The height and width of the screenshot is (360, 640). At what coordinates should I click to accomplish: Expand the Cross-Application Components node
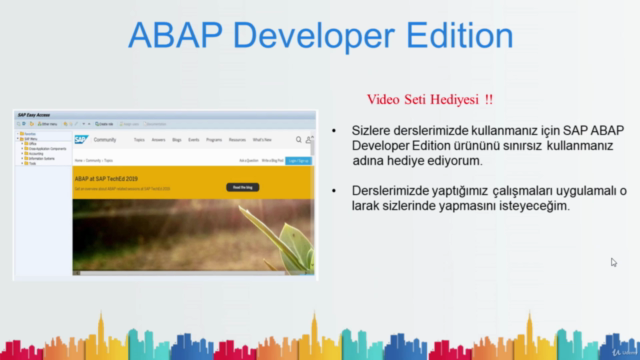pos(22,149)
